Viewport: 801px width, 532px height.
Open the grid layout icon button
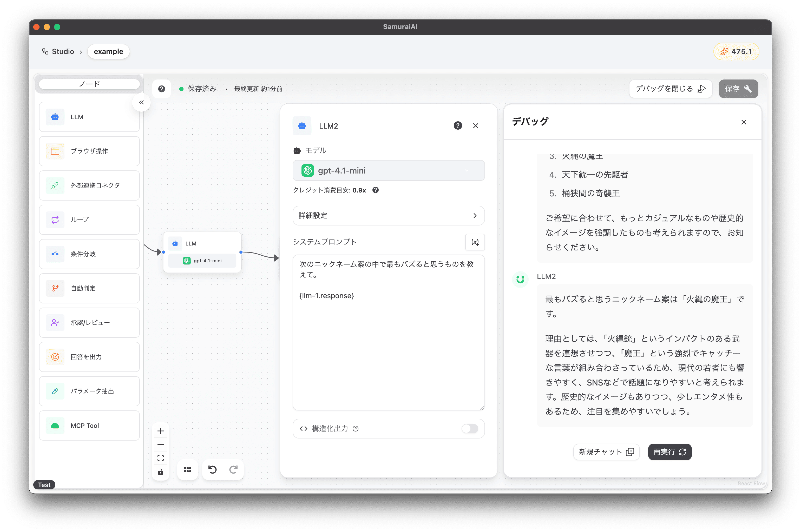click(x=188, y=470)
